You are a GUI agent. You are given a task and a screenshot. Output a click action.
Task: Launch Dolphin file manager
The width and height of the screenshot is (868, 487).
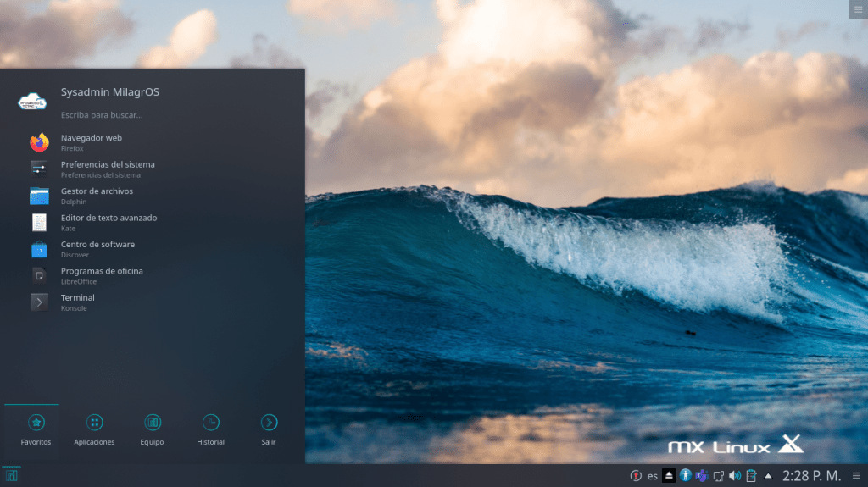(x=97, y=196)
